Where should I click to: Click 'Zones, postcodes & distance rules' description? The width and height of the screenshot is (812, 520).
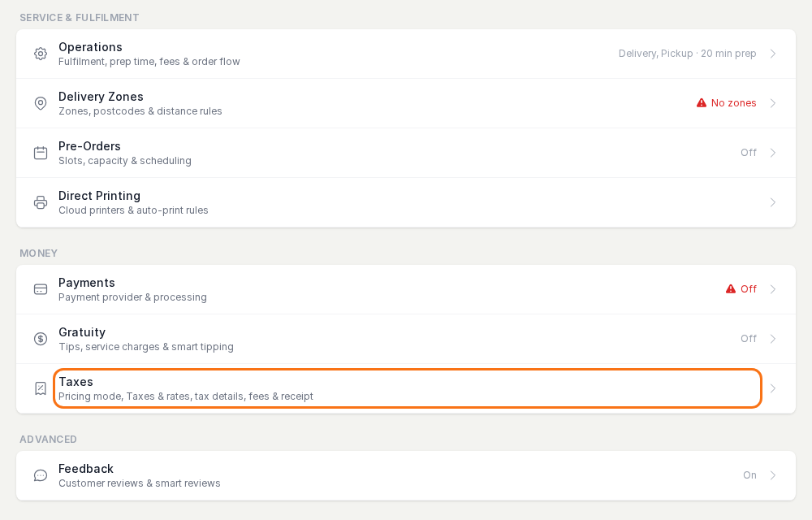[x=140, y=111]
